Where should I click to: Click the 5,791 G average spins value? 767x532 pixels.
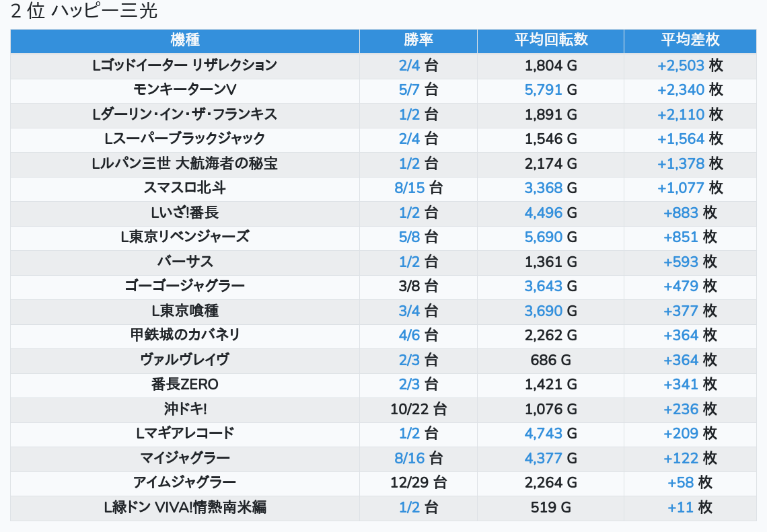pyautogui.click(x=551, y=89)
